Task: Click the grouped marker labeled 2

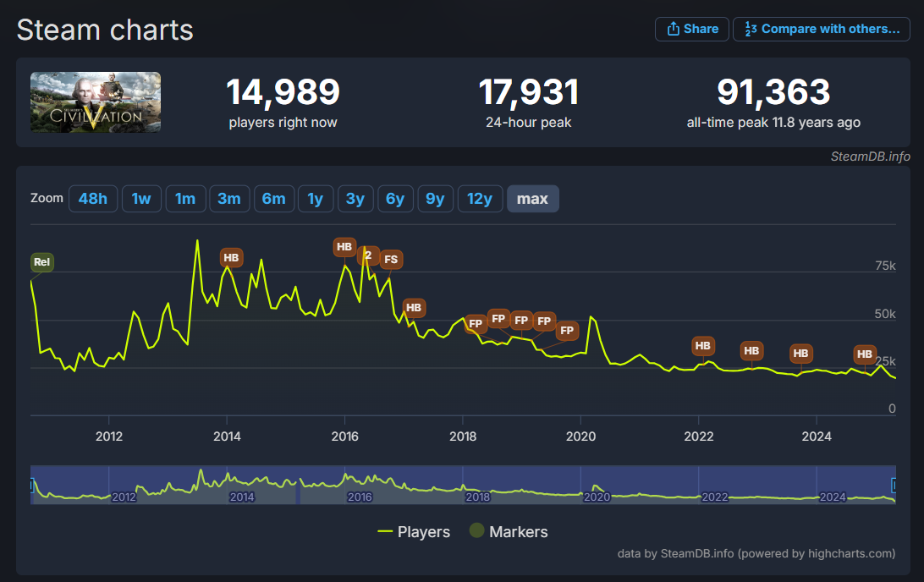Action: click(x=368, y=255)
